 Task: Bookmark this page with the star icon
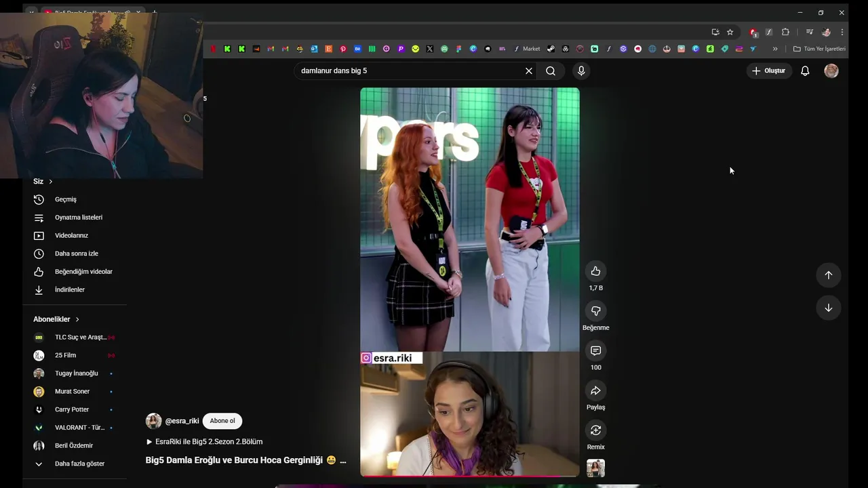pos(730,32)
